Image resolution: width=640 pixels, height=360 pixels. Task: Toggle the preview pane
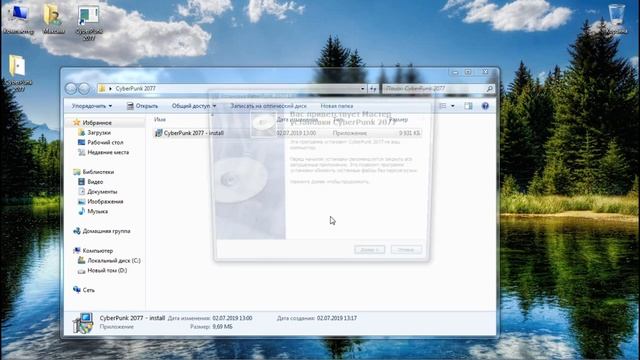[x=468, y=106]
